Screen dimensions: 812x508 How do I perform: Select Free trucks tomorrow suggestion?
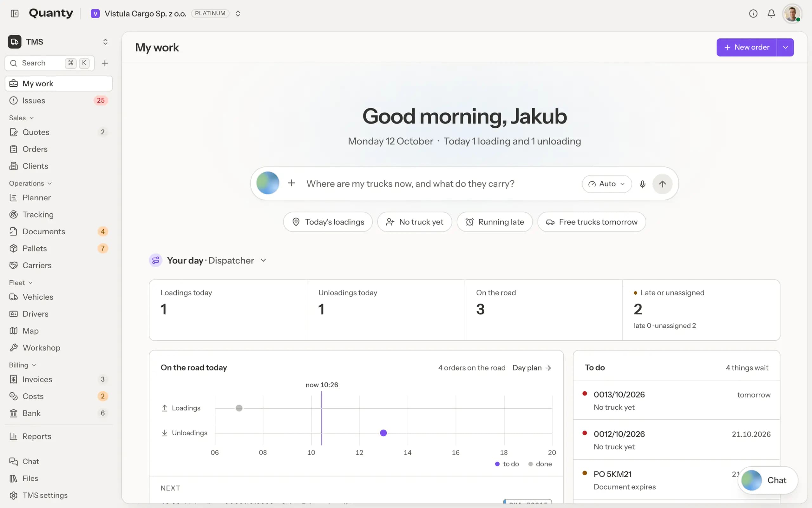click(x=592, y=222)
